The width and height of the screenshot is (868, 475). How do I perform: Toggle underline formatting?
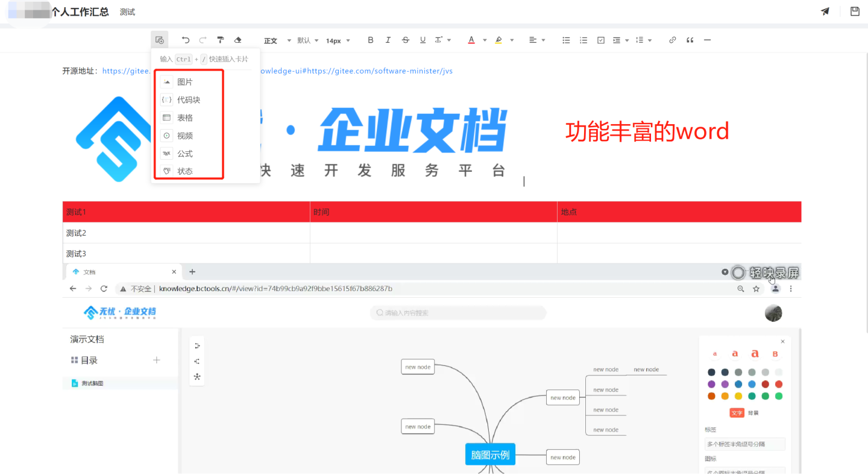[423, 40]
